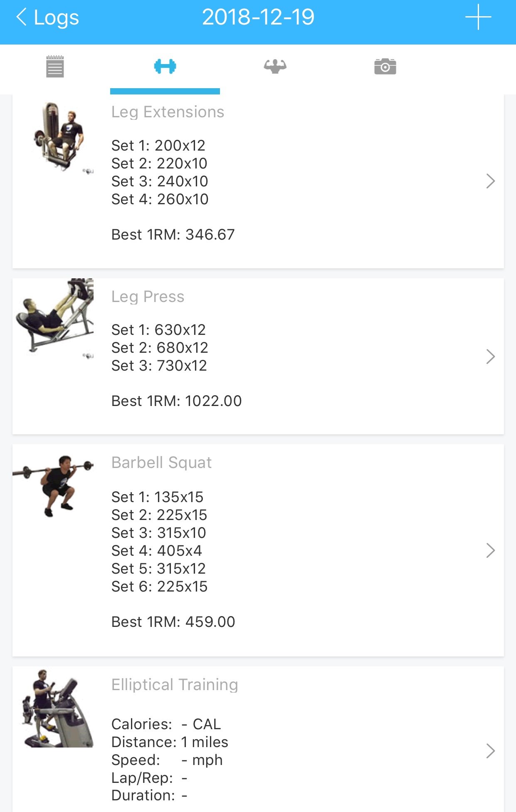Select the dumbbell workout tab icon
The height and width of the screenshot is (812, 516).
165,67
